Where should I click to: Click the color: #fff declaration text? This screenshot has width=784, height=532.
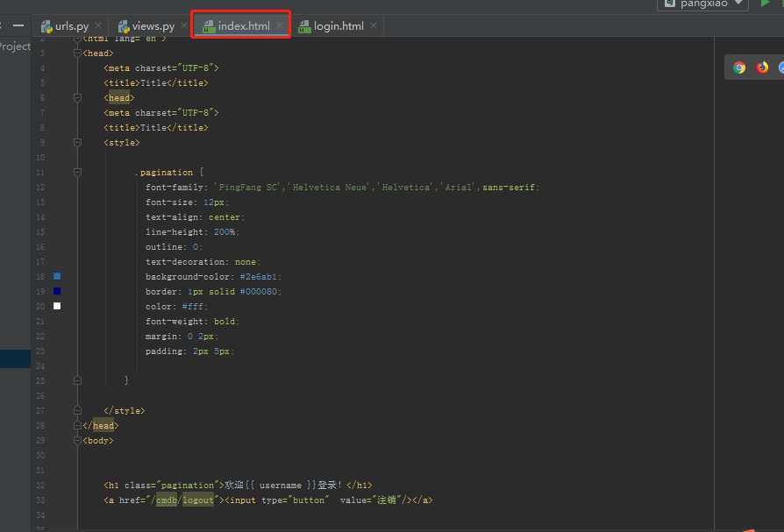click(176, 306)
